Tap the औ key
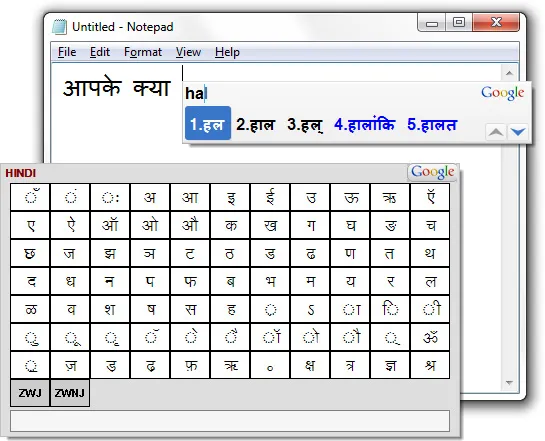The width and height of the screenshot is (545, 441). 190,226
